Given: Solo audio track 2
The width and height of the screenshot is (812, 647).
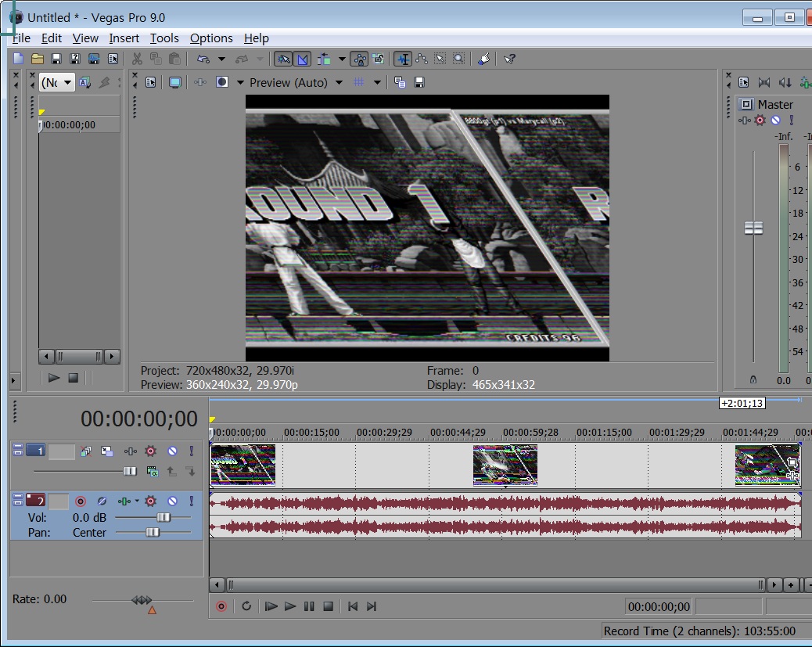Looking at the screenshot, I should coord(192,501).
